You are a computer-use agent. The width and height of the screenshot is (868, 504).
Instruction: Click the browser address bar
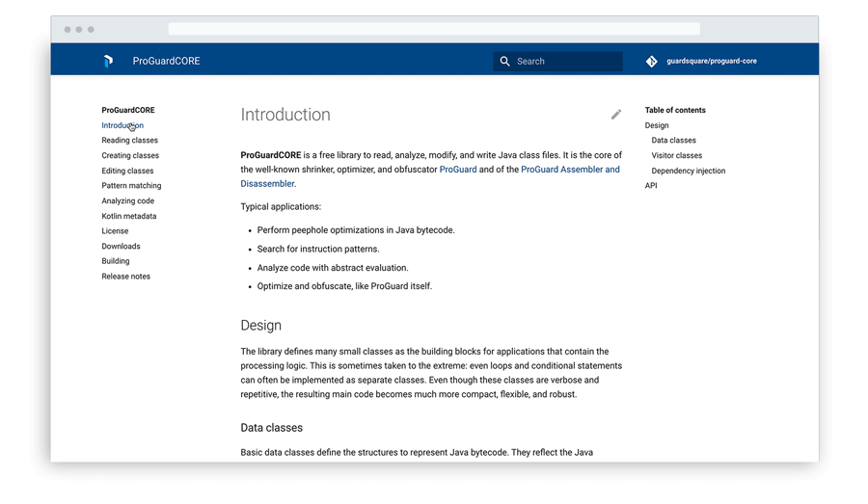pos(434,29)
